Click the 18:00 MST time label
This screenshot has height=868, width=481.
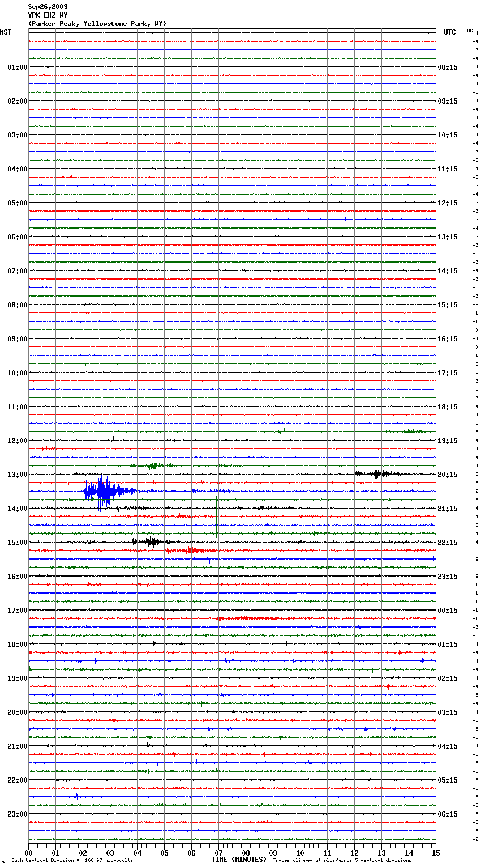click(x=18, y=644)
